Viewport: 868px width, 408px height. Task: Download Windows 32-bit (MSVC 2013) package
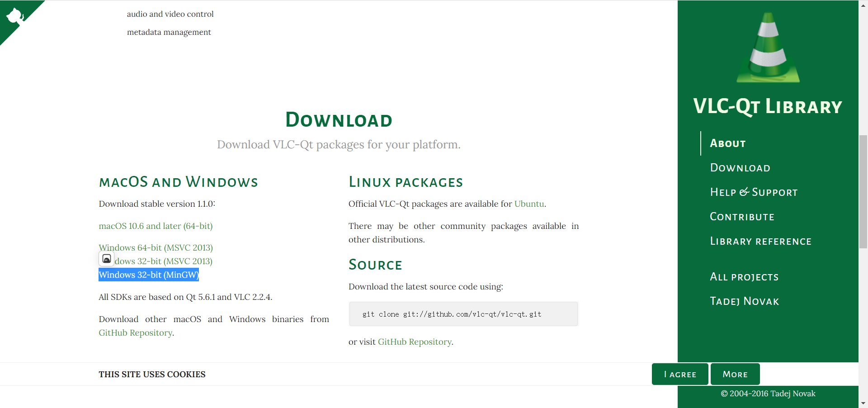coord(163,261)
